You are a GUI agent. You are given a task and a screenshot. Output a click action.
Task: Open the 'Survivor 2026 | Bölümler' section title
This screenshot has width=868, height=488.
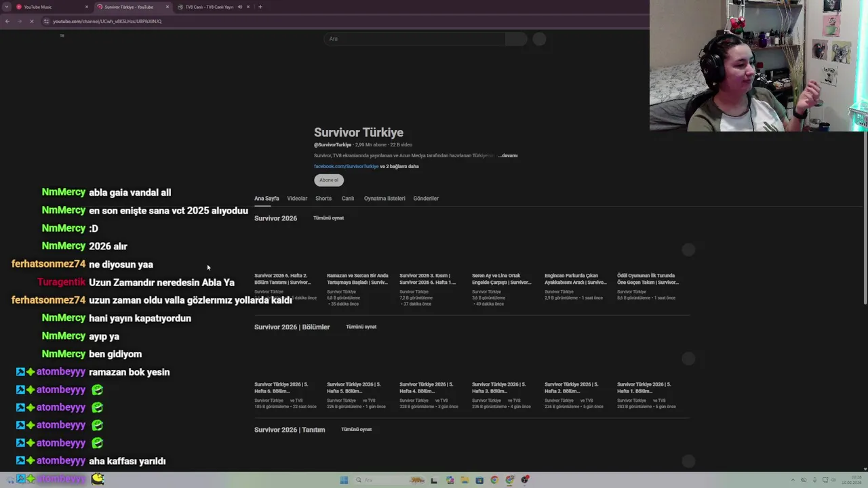coord(292,327)
